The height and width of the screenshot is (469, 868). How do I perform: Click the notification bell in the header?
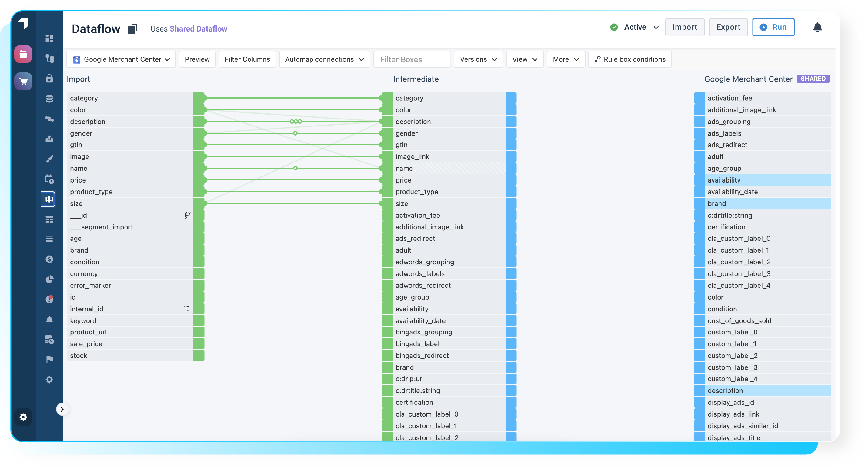817,27
